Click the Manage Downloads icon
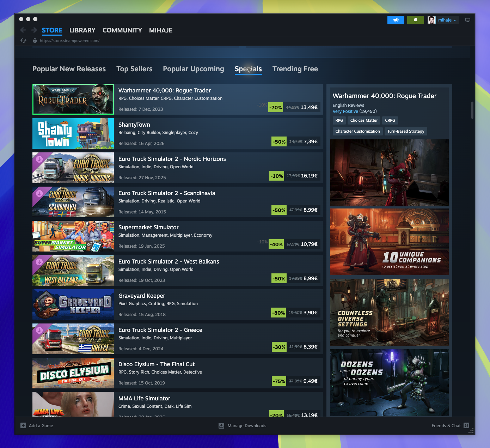490x448 pixels. click(221, 425)
